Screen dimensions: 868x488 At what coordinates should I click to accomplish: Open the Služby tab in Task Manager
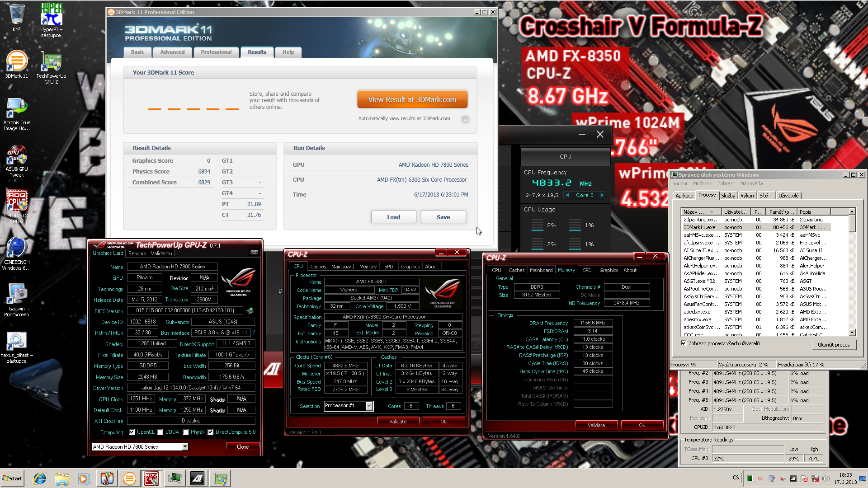point(728,196)
